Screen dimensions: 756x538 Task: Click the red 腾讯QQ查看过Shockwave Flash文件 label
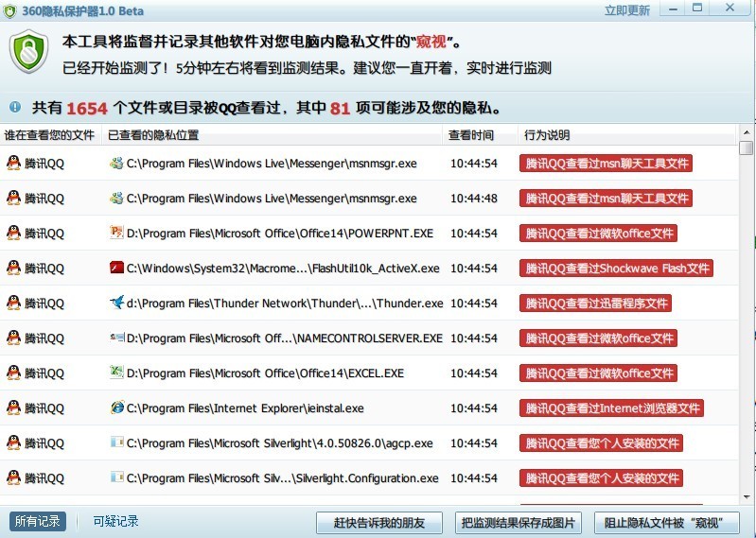[x=616, y=268]
